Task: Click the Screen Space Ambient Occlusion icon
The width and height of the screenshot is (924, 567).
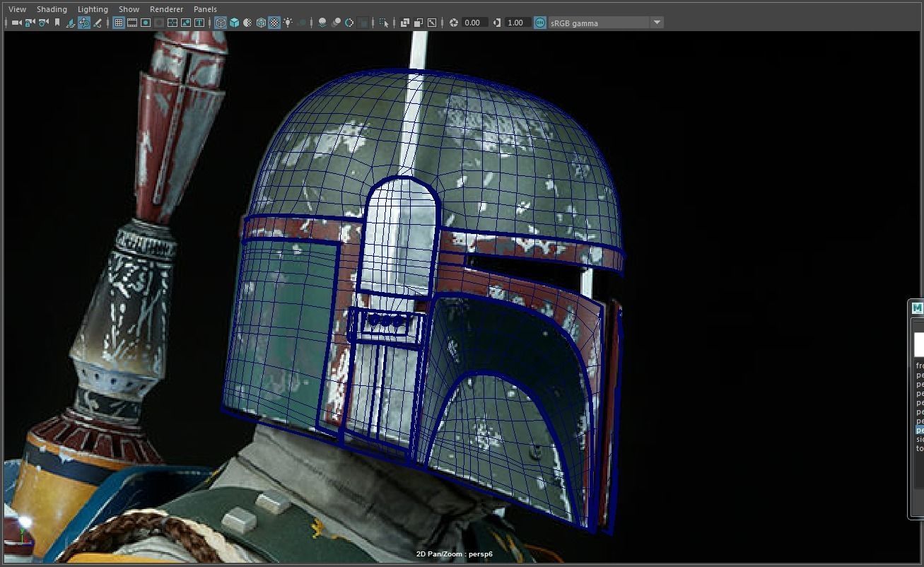Action: tap(322, 23)
